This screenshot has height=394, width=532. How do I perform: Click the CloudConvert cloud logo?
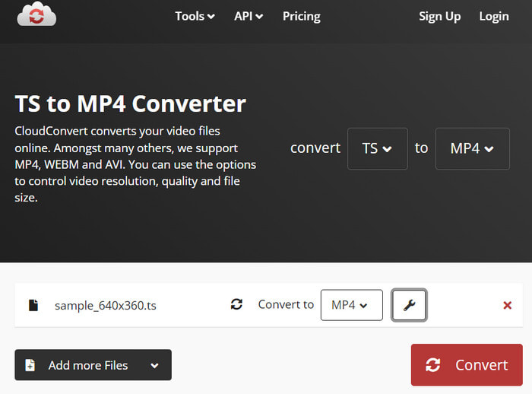click(36, 14)
